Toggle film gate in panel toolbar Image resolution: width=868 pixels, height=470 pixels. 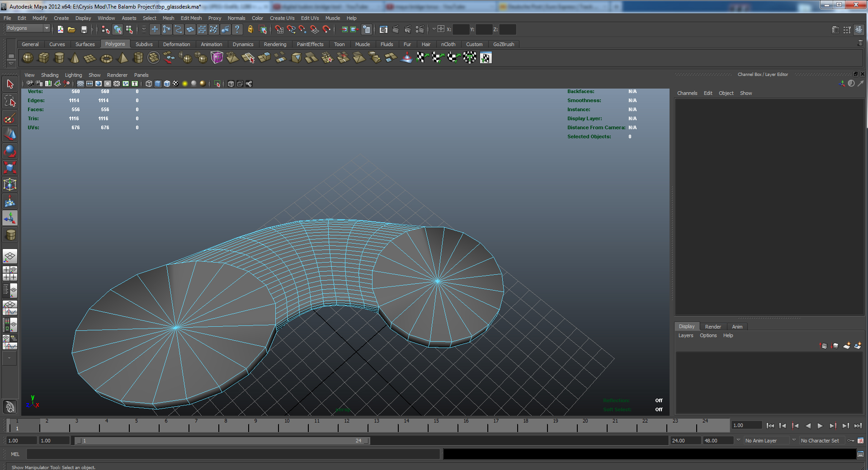point(90,84)
